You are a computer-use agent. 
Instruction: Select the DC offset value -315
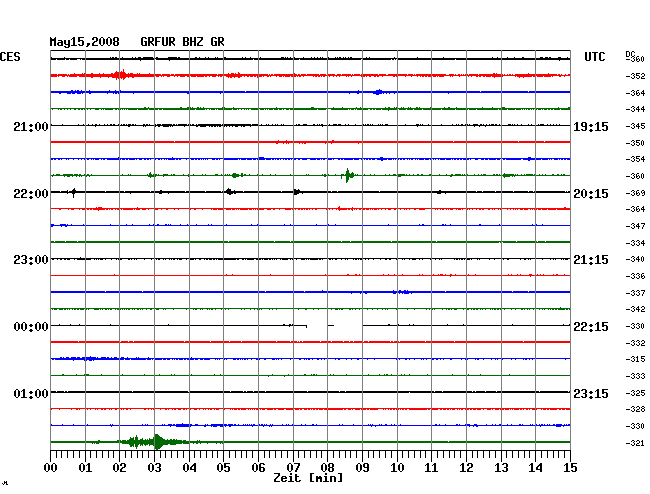click(x=635, y=359)
